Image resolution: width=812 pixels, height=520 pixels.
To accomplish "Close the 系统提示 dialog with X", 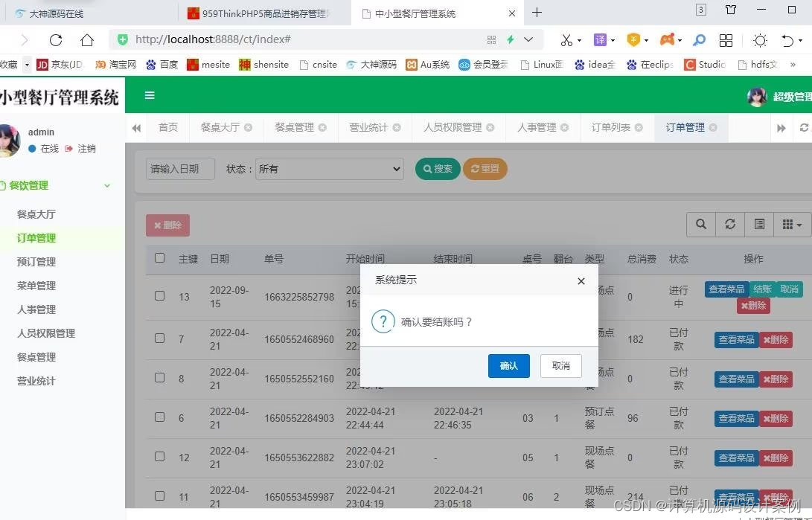I will tap(581, 281).
